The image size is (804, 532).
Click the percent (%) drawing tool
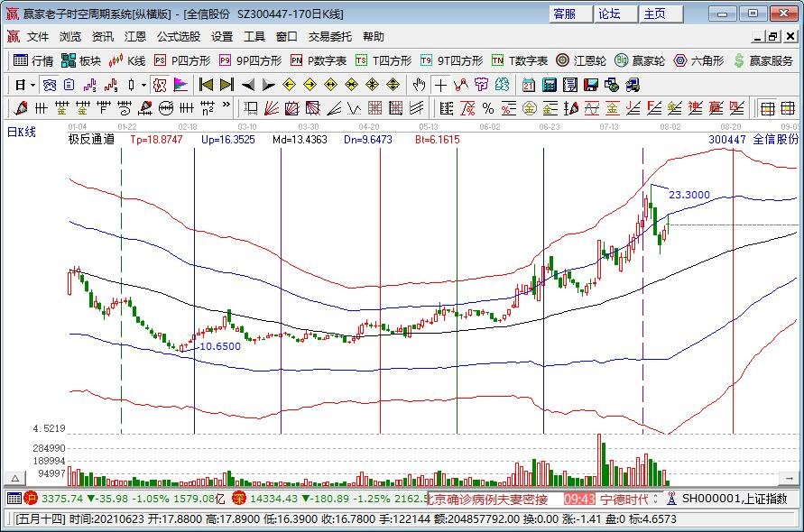[487, 108]
